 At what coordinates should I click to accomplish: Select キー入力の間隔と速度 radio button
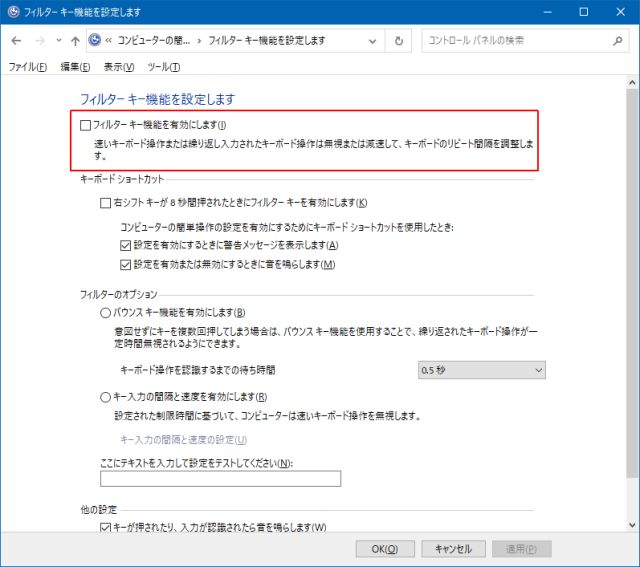point(106,397)
